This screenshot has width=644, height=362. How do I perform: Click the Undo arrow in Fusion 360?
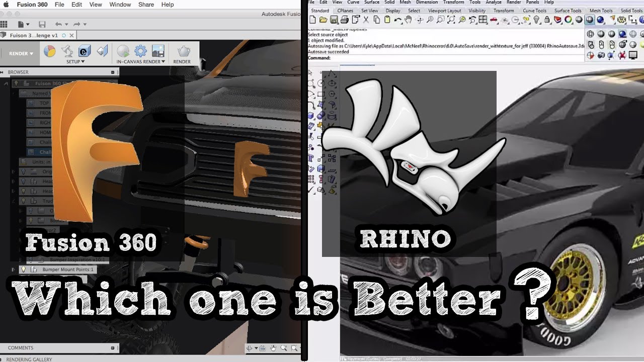pos(58,24)
